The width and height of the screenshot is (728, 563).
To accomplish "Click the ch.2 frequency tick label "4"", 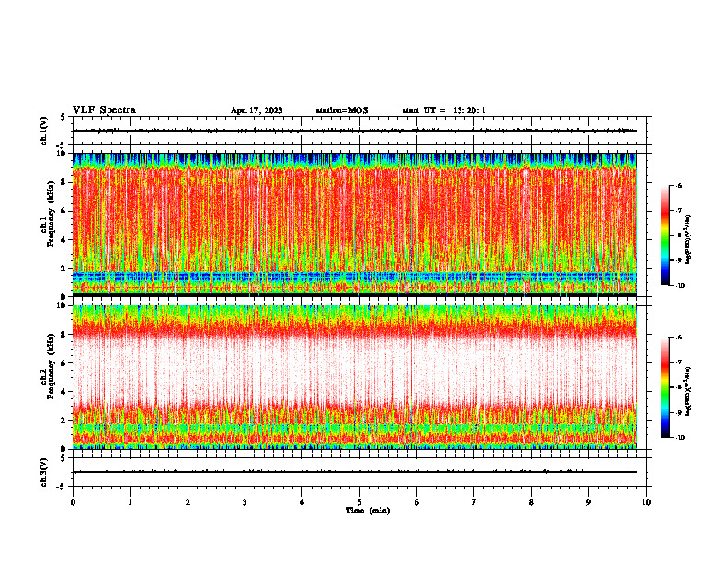I will (x=64, y=392).
